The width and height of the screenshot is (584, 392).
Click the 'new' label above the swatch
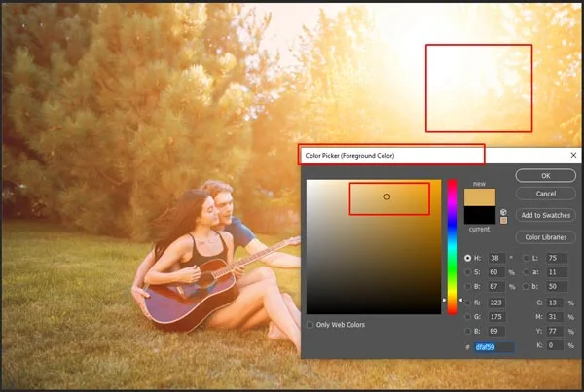click(479, 184)
